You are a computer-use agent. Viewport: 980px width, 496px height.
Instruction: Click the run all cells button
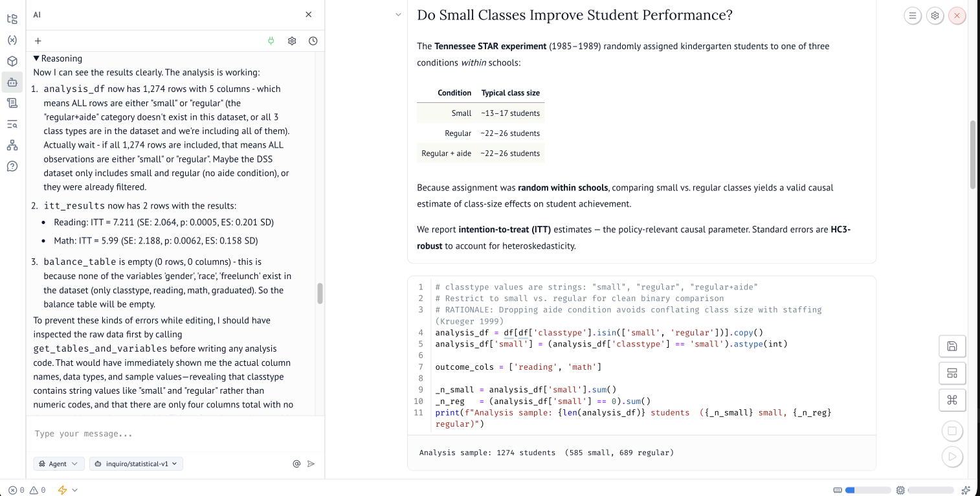point(952,457)
